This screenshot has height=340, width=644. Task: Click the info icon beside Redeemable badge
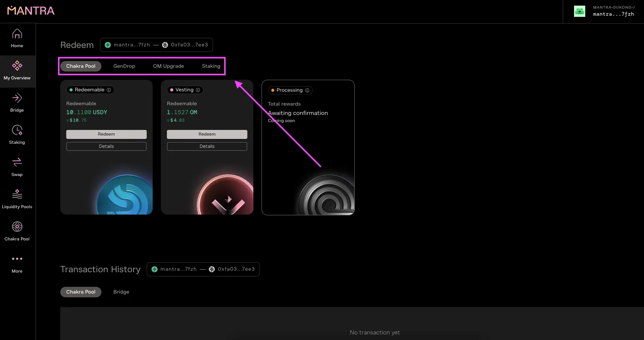[x=109, y=90]
